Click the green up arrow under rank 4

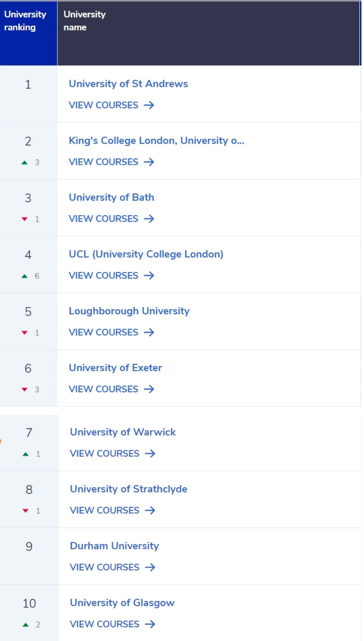[x=24, y=276]
